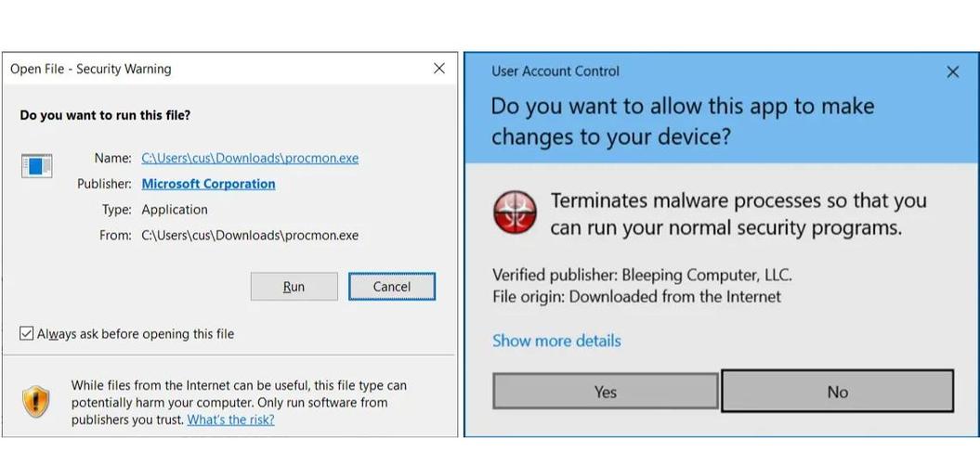The width and height of the screenshot is (980, 464).
Task: Click No in User Account Control
Action: click(838, 392)
